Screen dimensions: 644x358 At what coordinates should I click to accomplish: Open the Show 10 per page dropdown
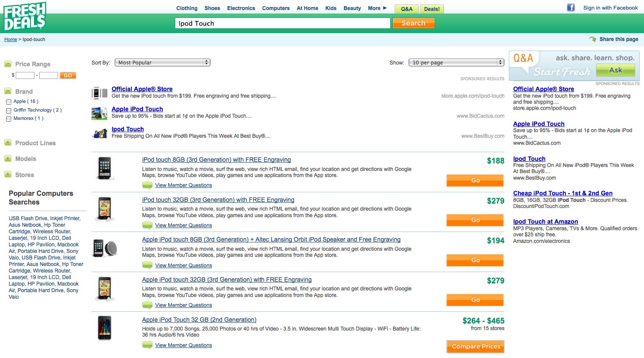(x=457, y=63)
